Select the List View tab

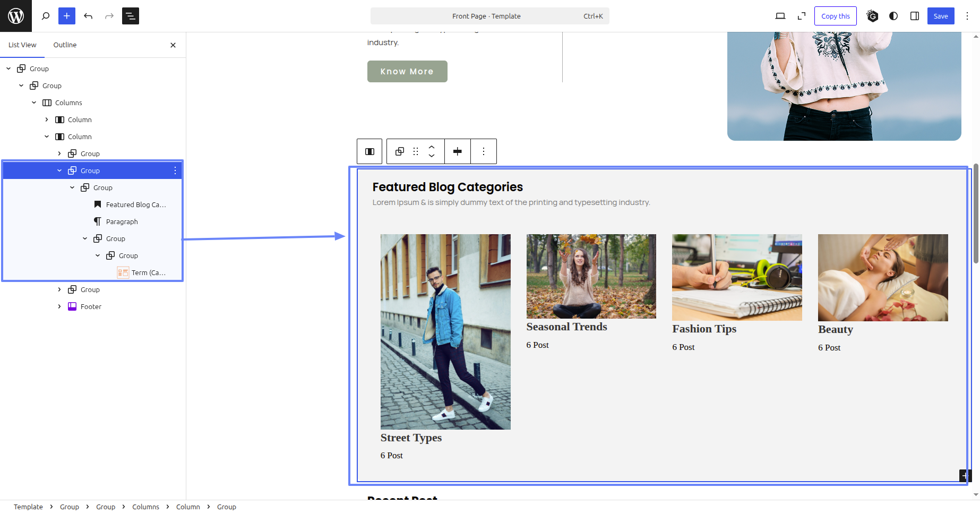pyautogui.click(x=22, y=45)
